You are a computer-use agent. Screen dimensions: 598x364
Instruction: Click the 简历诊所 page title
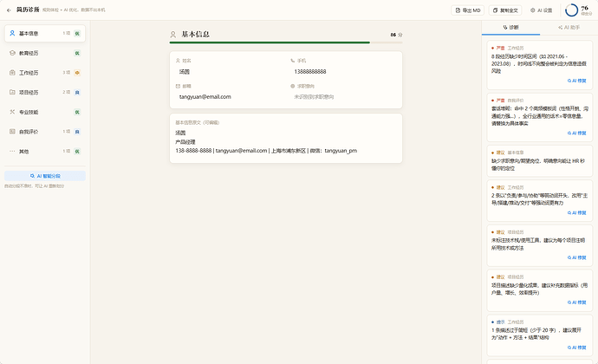(28, 10)
